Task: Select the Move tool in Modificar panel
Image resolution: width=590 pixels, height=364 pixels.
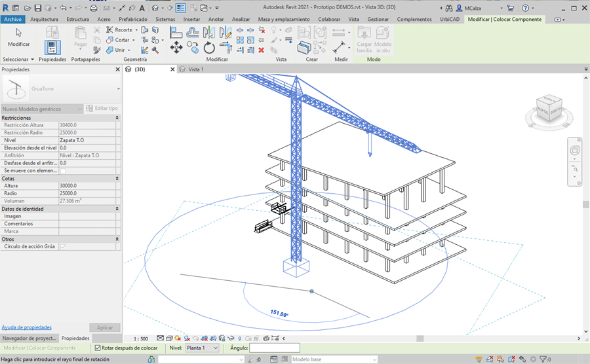Action: [x=176, y=48]
